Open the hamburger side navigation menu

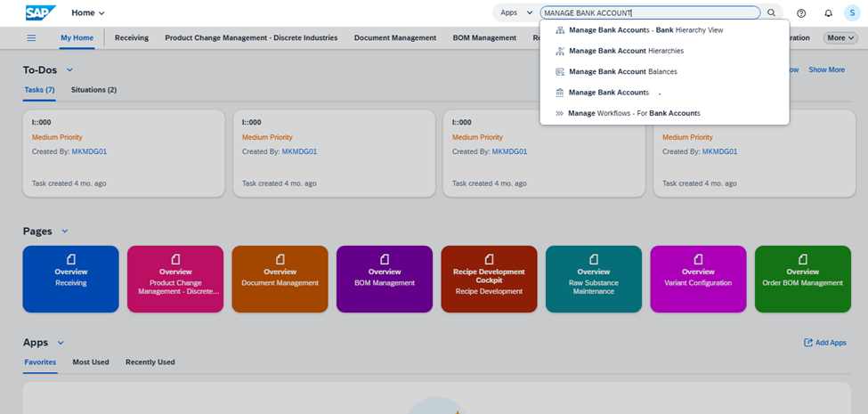31,37
